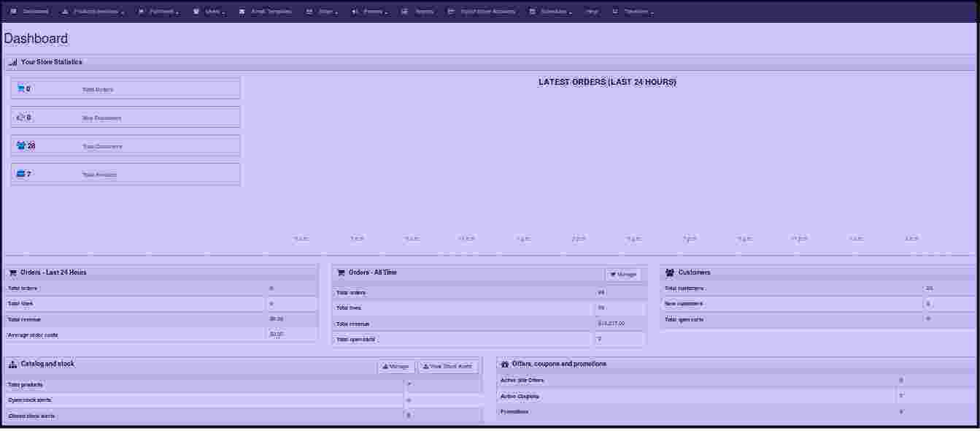Click Open stock alerts row
Image resolution: width=980 pixels, height=431 pixels.
[243, 400]
